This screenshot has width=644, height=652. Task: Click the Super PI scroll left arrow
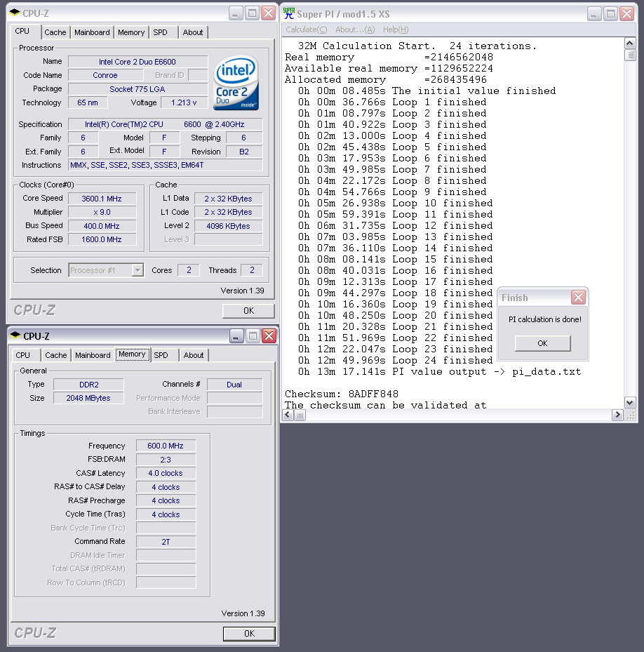click(288, 415)
